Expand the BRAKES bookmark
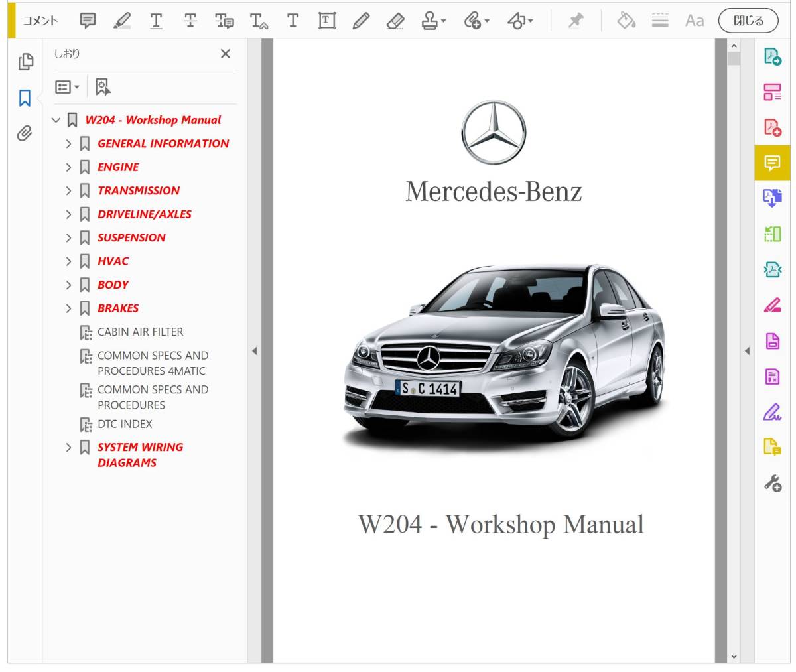The image size is (796, 672). coord(68,308)
